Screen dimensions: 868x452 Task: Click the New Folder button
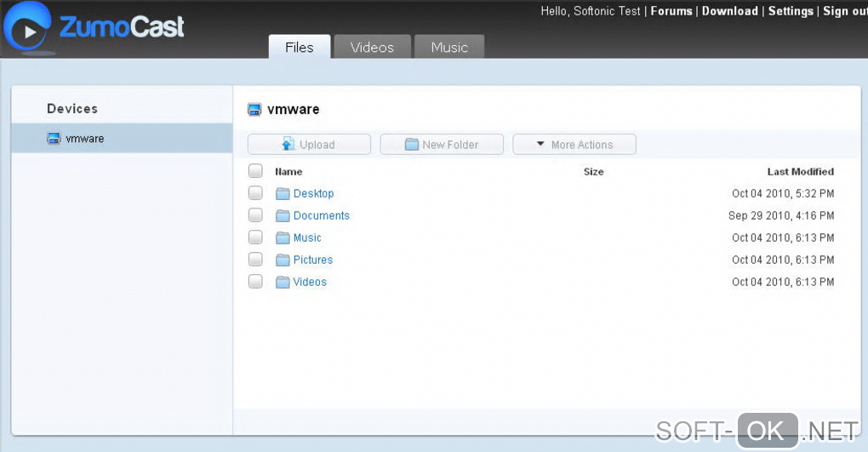tap(442, 145)
